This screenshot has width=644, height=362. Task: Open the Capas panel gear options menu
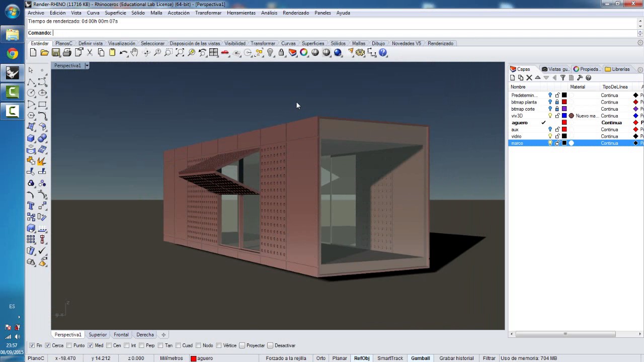[x=640, y=69]
